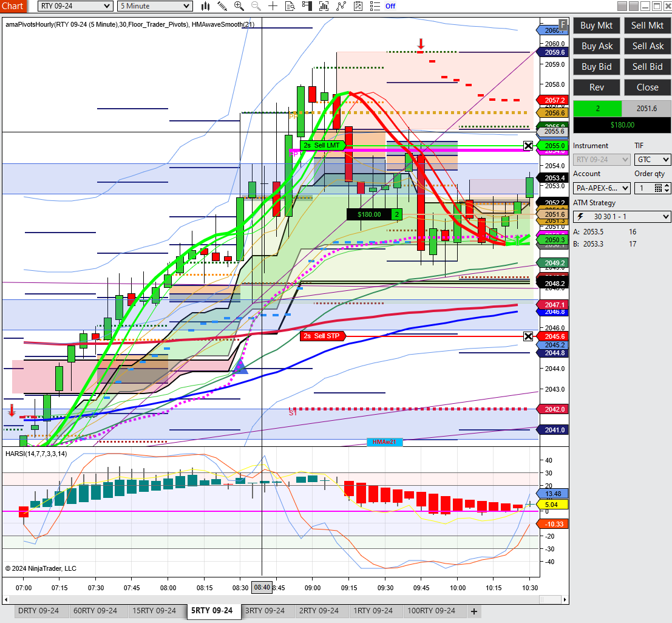Click the horizontal scrollbar under the chart
The width and height of the screenshot is (672, 623).
(285, 599)
